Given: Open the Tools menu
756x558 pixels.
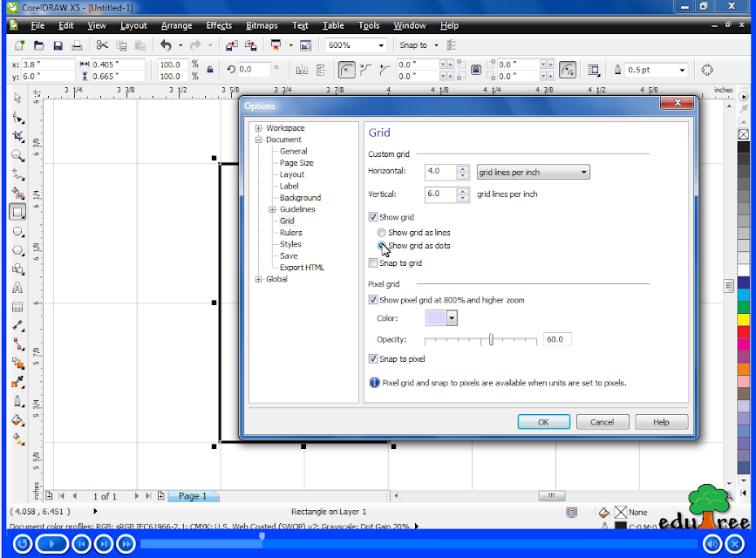Looking at the screenshot, I should (369, 25).
